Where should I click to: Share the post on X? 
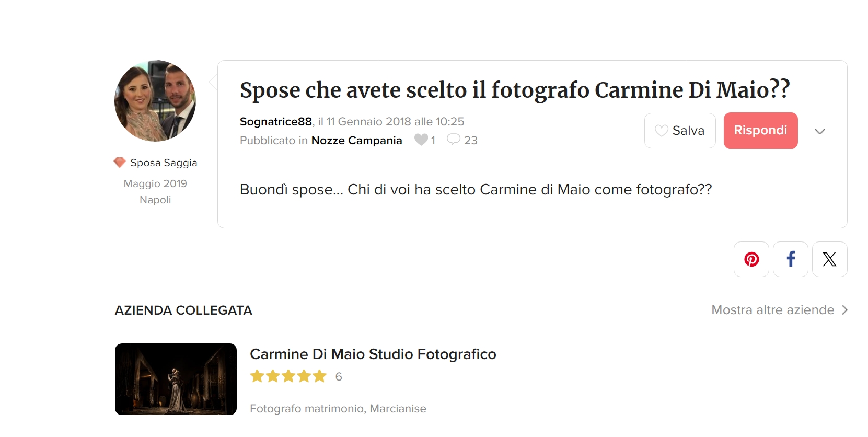[829, 259]
